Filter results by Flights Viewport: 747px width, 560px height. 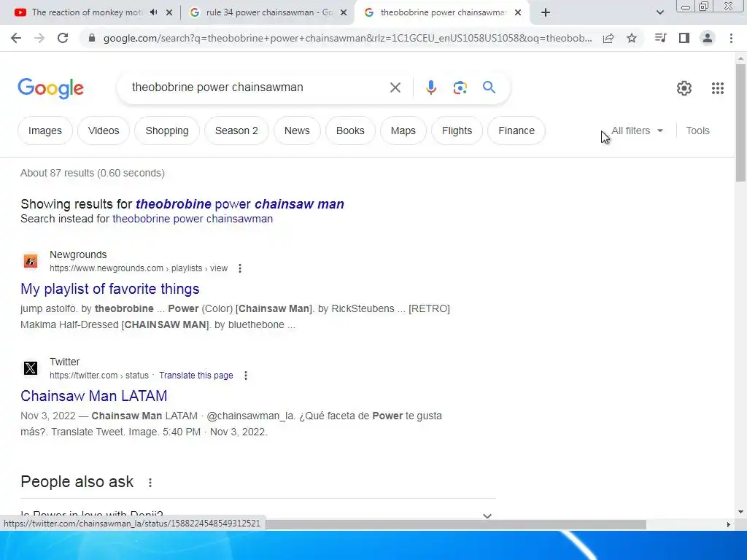click(x=457, y=131)
